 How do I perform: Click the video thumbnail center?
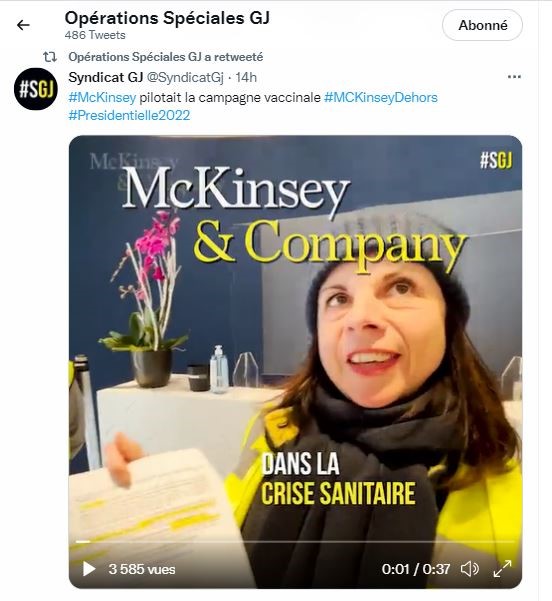(295, 362)
